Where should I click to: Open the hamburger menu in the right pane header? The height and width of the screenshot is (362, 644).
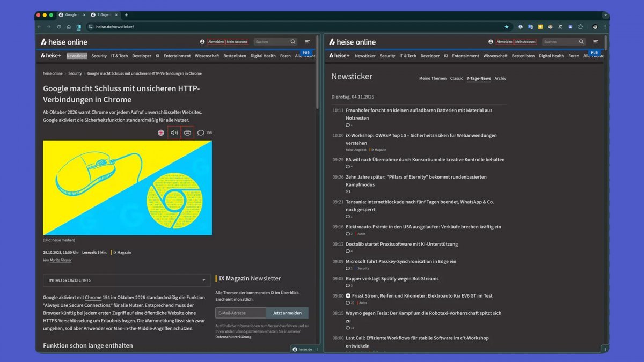click(595, 42)
